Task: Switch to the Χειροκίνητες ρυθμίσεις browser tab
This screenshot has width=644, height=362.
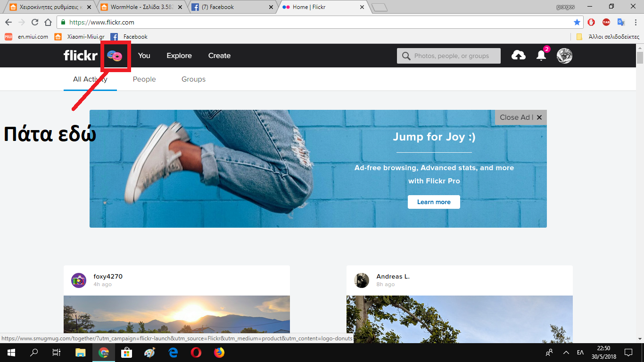Action: (x=50, y=7)
